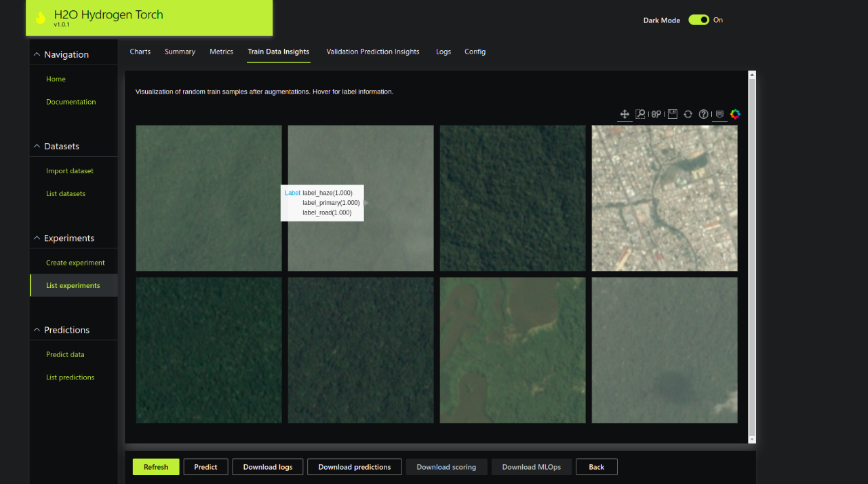Click the colorful Bokeh logo icon
Screen dimensions: 868x484
pyautogui.click(x=735, y=114)
